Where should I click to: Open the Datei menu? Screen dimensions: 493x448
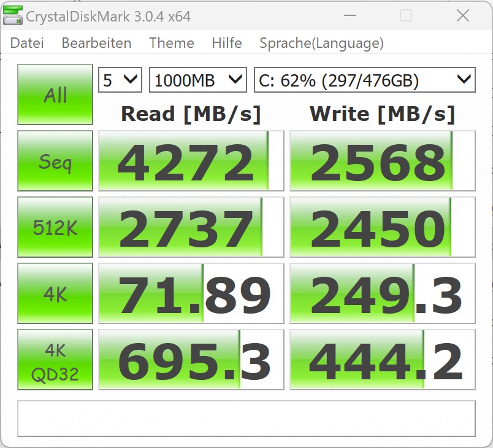click(27, 43)
